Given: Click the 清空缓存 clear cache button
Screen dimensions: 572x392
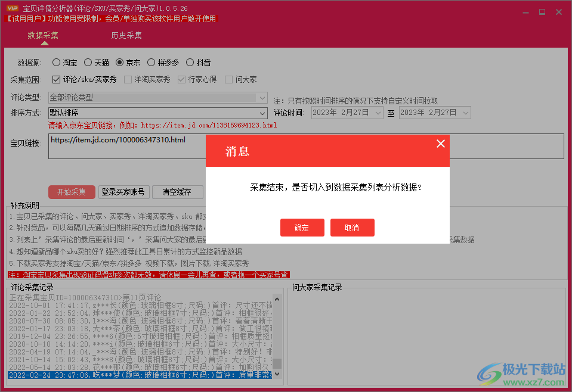Looking at the screenshot, I should [177, 192].
